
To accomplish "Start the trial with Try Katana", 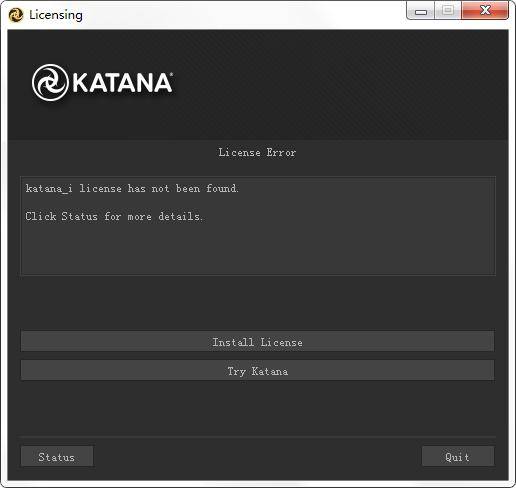I will (x=257, y=370).
